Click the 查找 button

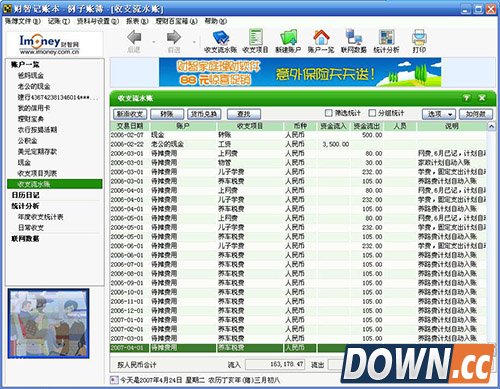pos(244,114)
